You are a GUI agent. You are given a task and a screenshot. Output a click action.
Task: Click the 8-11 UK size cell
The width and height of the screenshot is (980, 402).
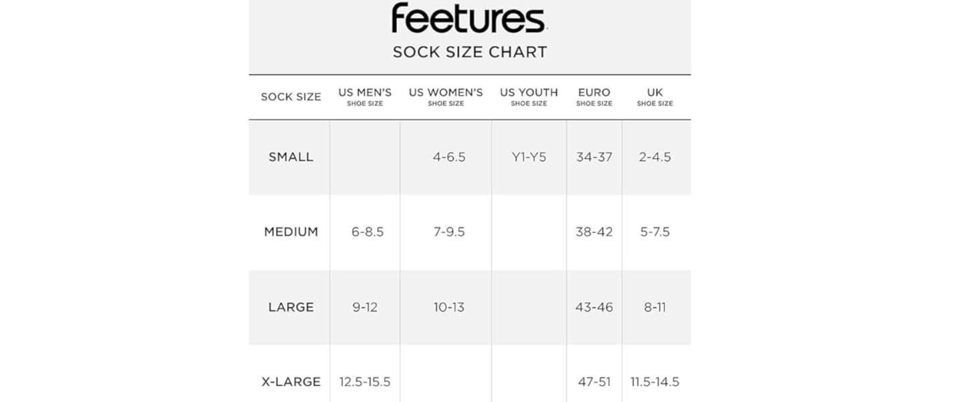[x=655, y=307]
